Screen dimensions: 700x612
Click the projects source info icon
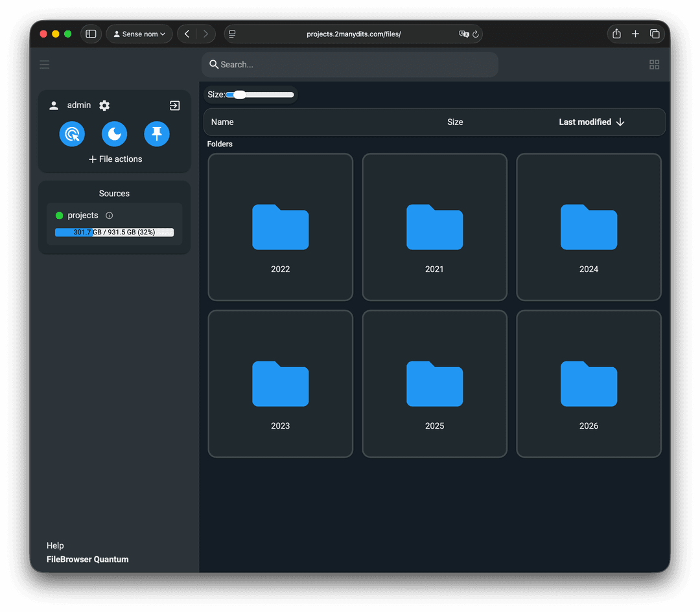click(109, 216)
